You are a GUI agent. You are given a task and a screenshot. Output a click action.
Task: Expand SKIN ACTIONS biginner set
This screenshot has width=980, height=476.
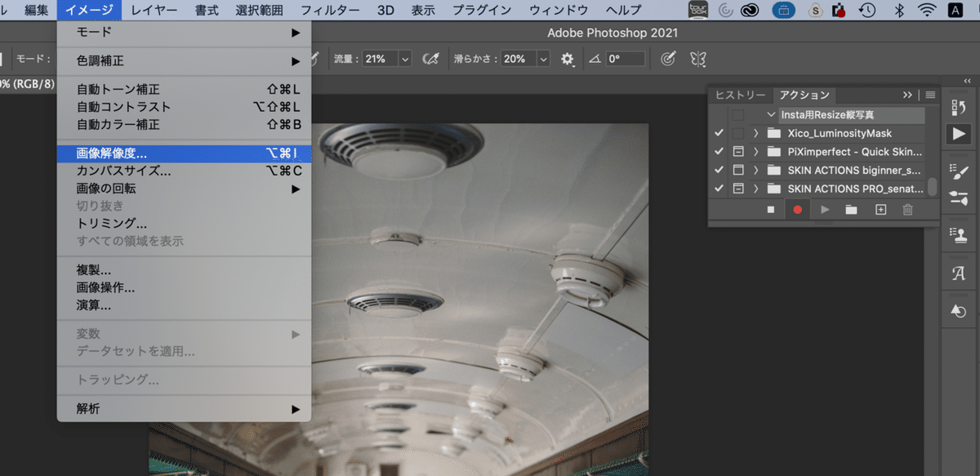756,170
